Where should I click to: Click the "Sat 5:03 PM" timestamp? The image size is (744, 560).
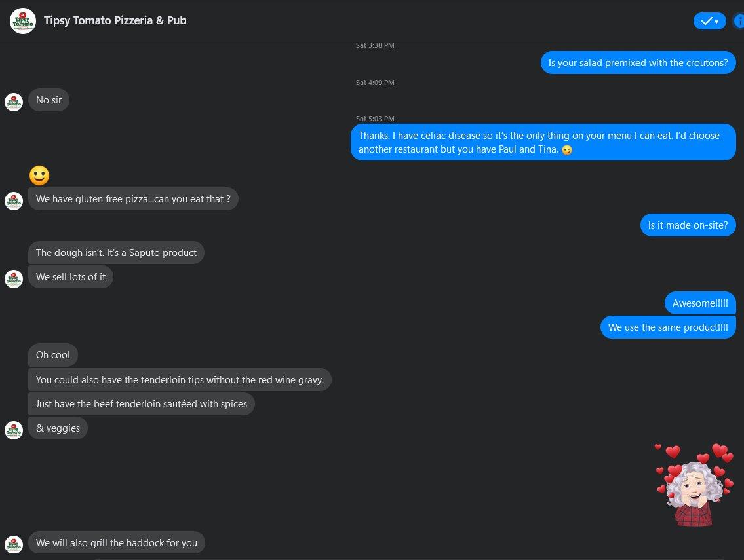click(375, 119)
